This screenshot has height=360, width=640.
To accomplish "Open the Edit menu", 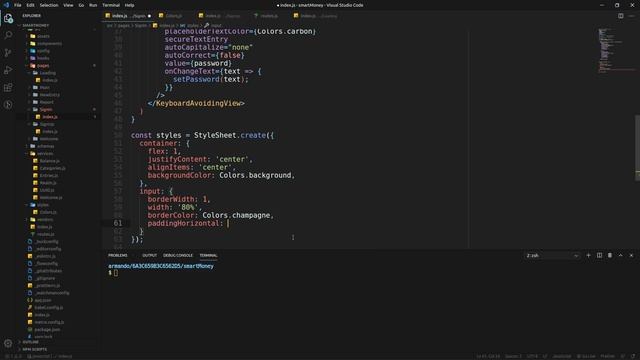I will point(31,5).
